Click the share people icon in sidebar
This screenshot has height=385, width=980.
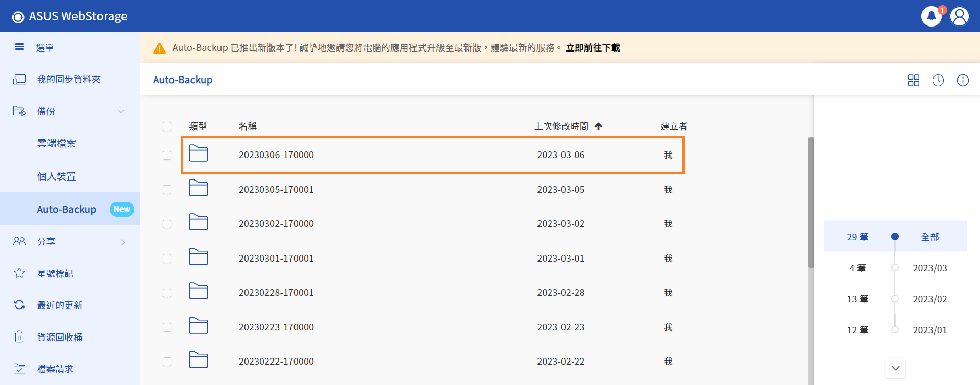[x=19, y=241]
